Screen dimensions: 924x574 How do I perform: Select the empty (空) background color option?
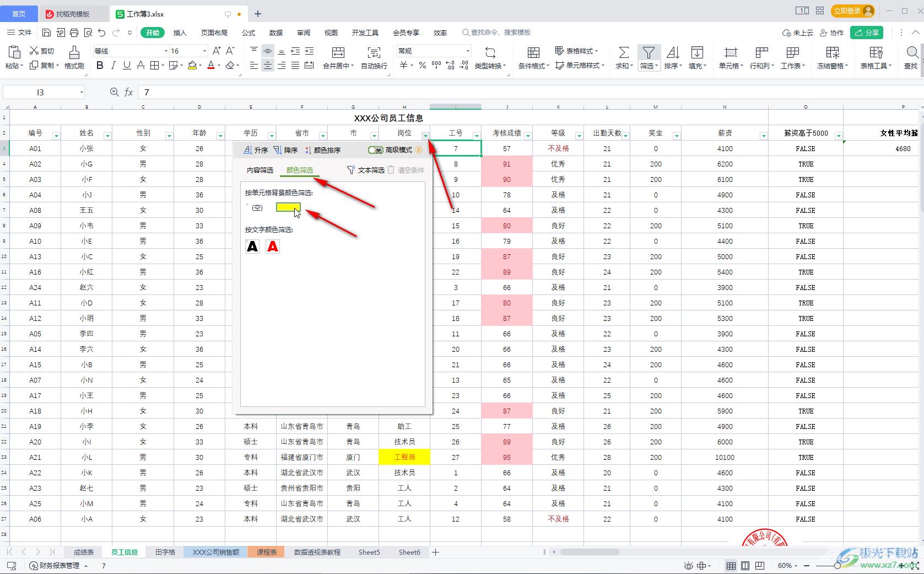[257, 208]
